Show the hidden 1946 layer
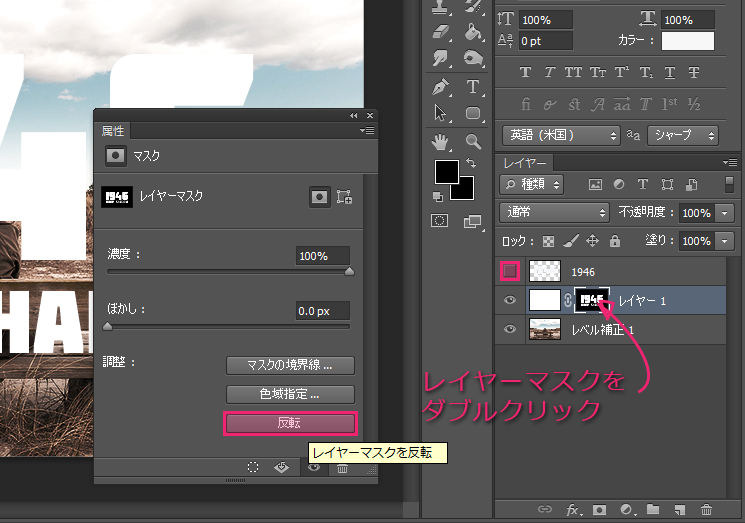 click(x=510, y=271)
